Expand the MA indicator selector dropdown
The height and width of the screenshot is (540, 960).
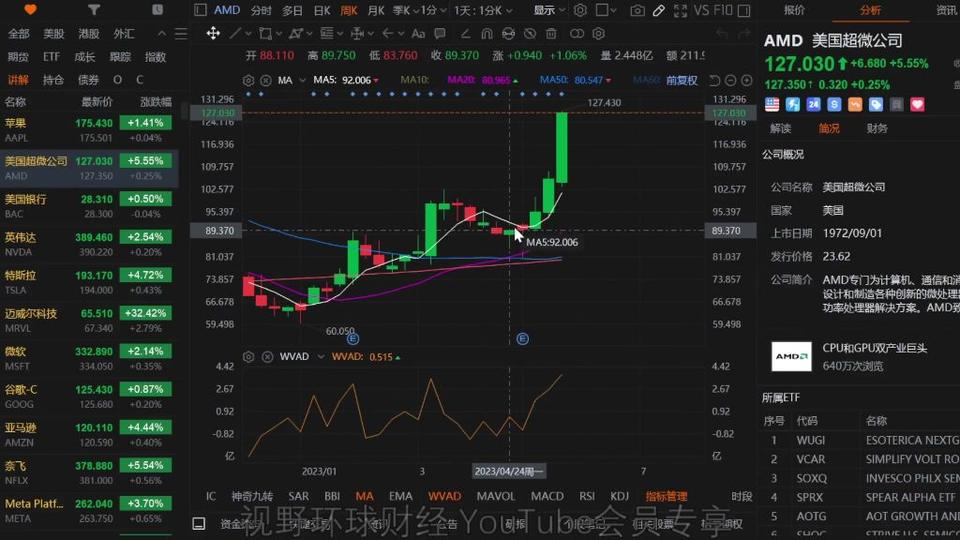coord(302,80)
